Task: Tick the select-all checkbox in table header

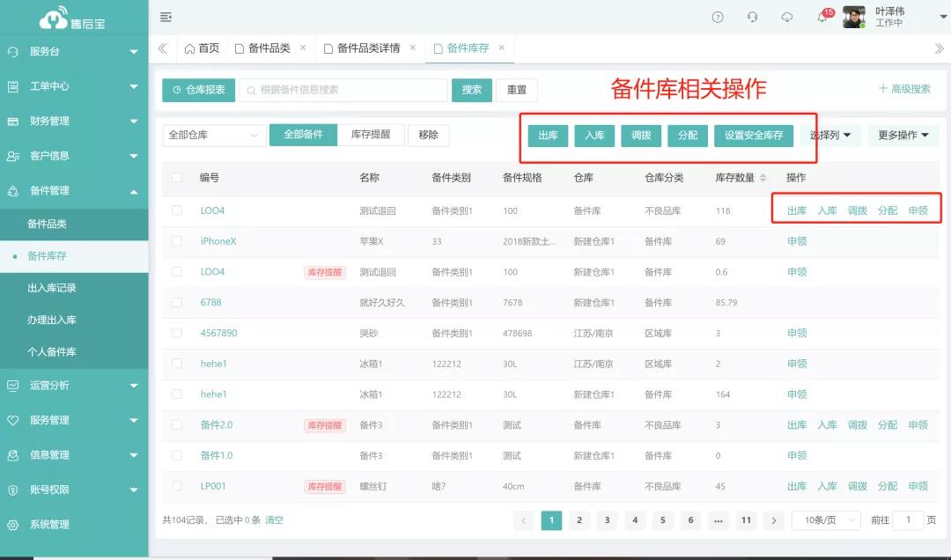Action: coord(177,178)
